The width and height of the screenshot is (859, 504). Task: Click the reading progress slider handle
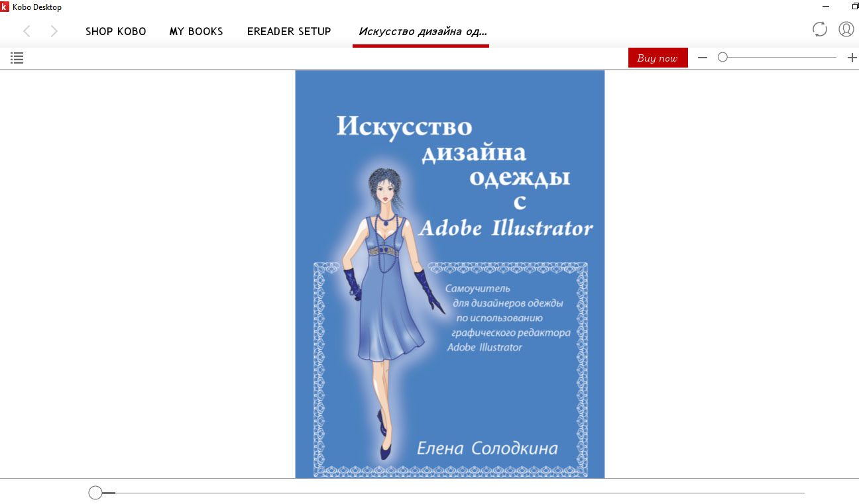pos(95,493)
